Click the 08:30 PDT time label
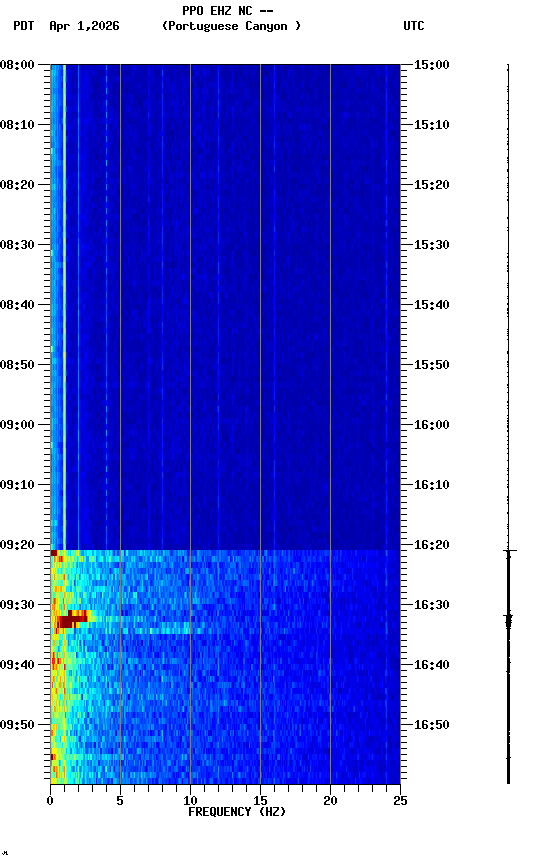The image size is (552, 864). point(17,245)
